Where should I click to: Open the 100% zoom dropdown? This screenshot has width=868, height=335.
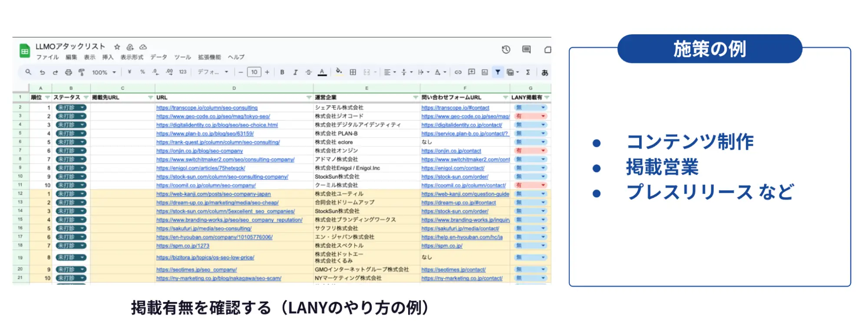tap(104, 72)
